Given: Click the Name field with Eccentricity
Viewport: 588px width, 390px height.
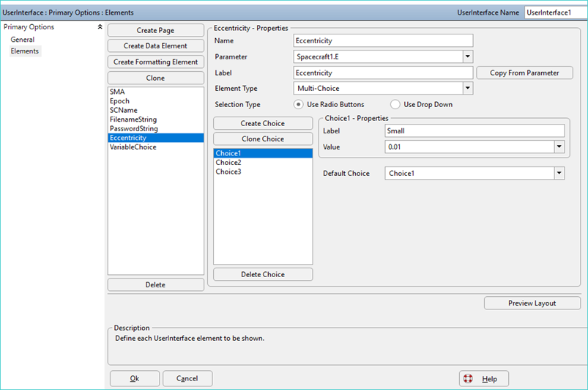Looking at the screenshot, I should (x=383, y=40).
